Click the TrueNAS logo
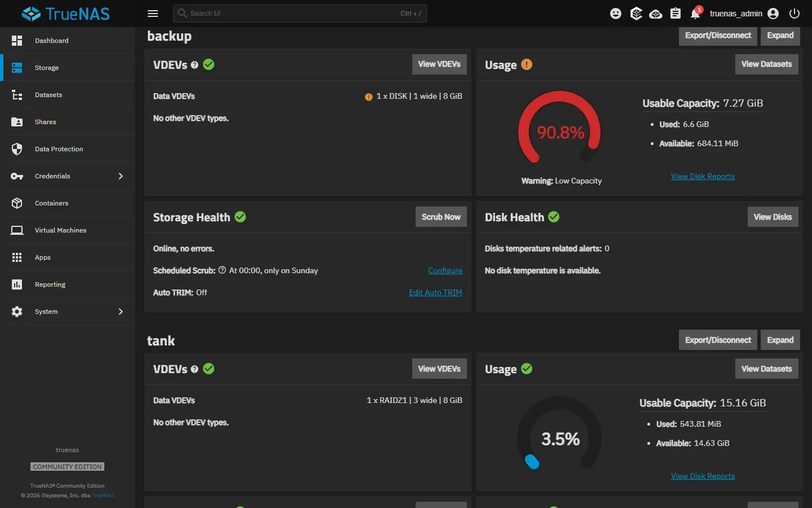Viewport: 812px width, 508px height. (x=66, y=14)
